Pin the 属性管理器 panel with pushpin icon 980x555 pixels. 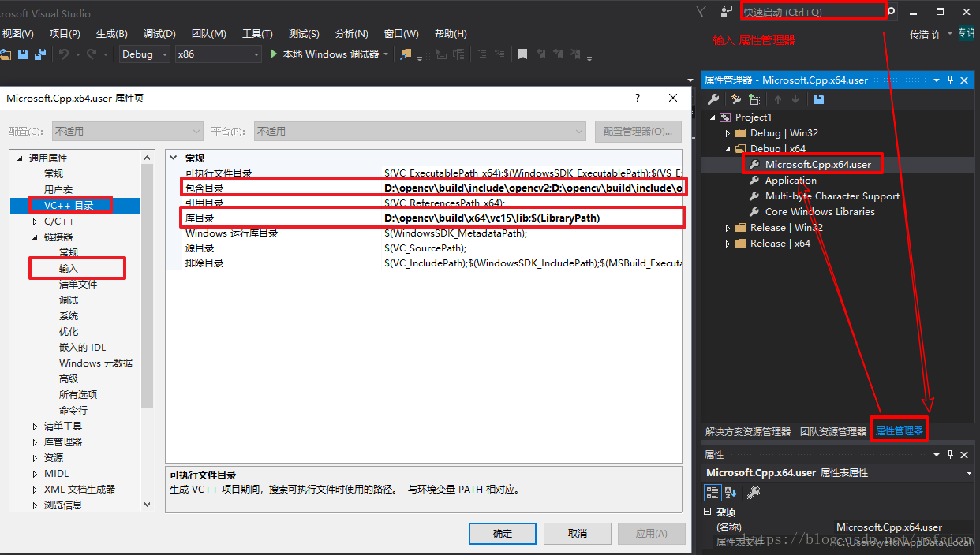click(x=951, y=80)
